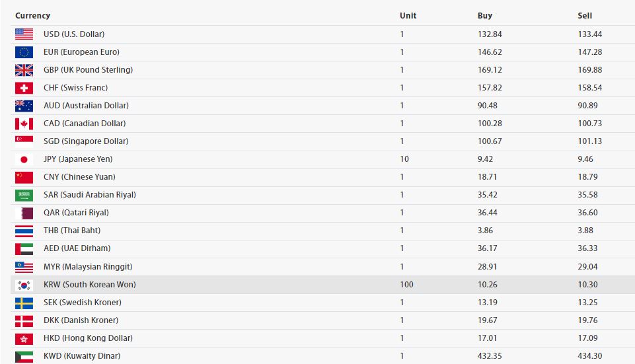Click the Unit column header

tap(408, 16)
